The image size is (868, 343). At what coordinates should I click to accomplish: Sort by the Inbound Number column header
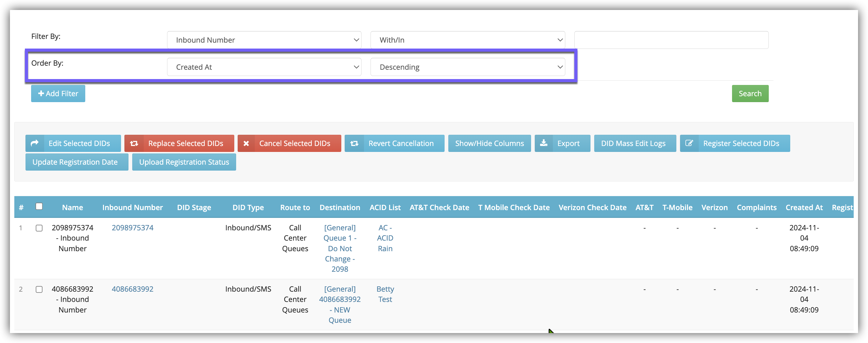(x=133, y=207)
